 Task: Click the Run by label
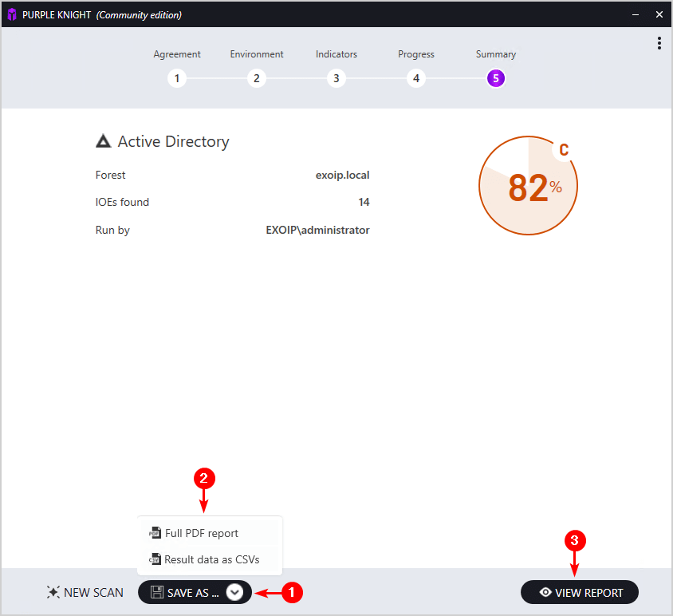112,230
